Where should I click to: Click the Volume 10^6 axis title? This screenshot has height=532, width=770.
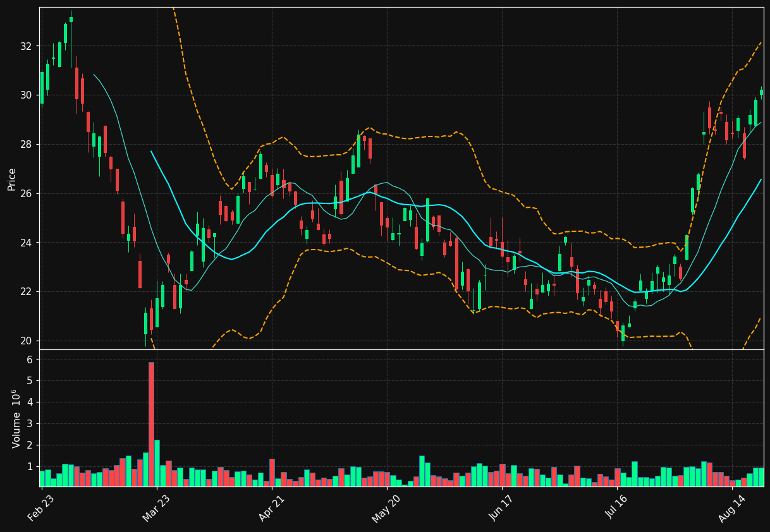[15, 418]
